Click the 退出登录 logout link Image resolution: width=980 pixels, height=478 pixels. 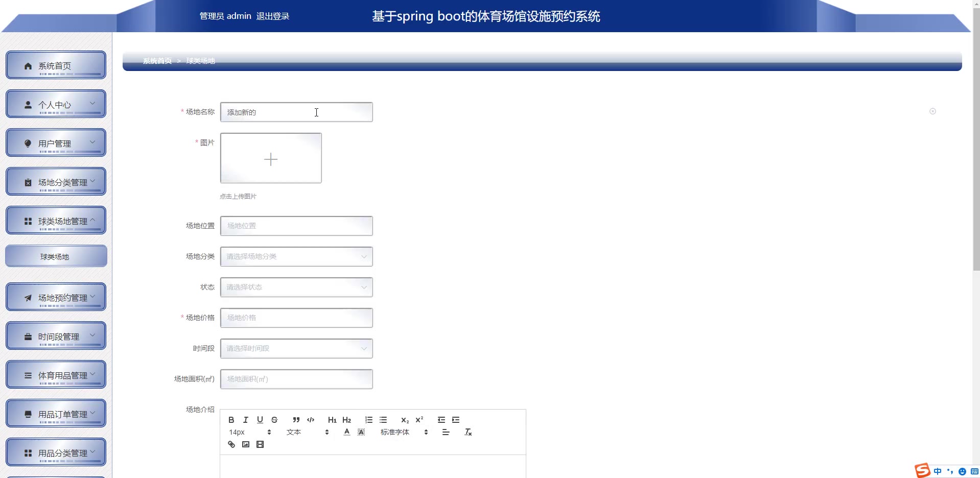(x=273, y=16)
